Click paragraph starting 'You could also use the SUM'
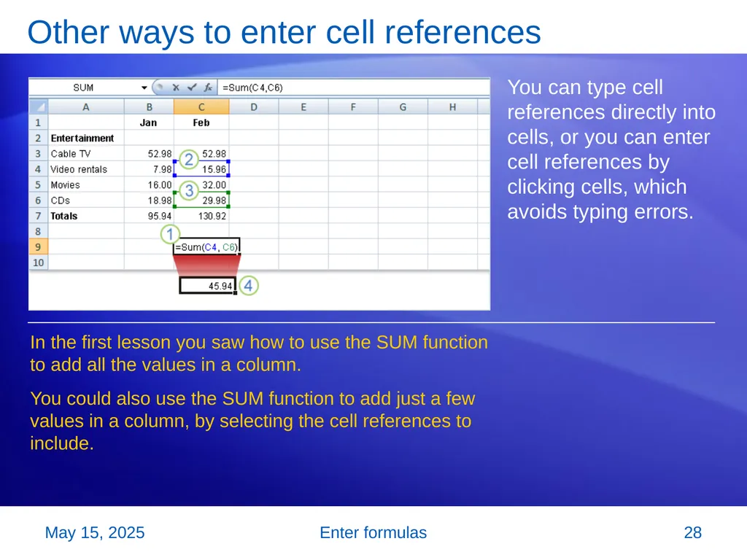 point(252,421)
